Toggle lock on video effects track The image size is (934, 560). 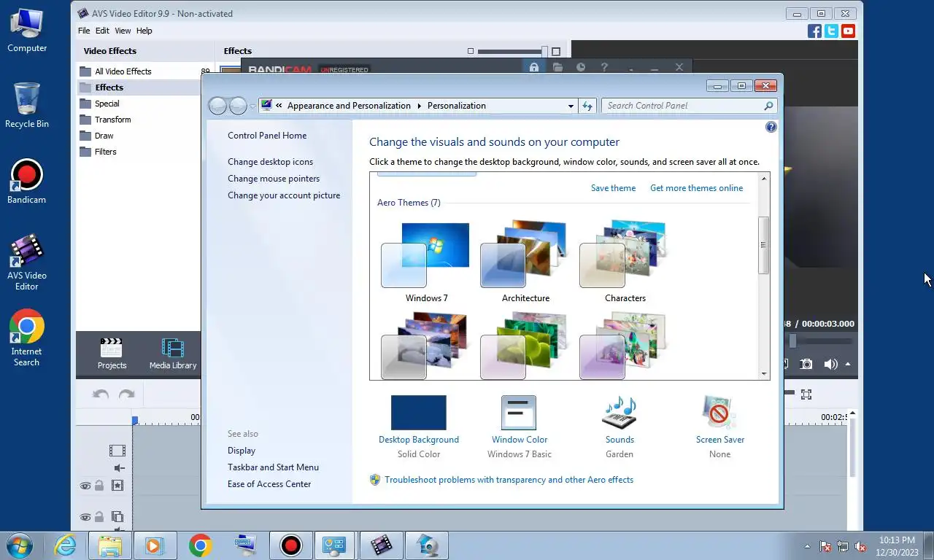coord(99,486)
